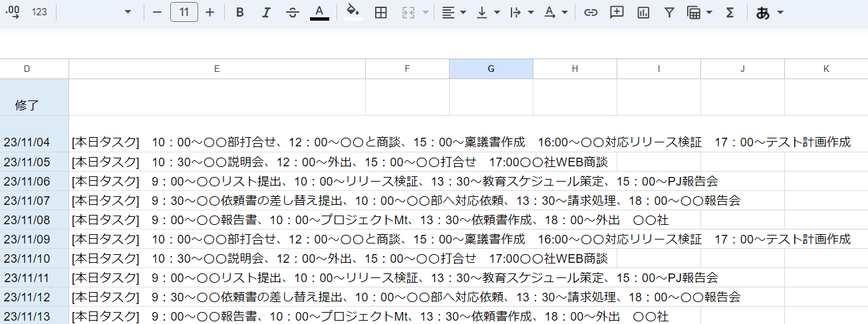The image size is (868, 324).
Task: Click date cell 23/11/12
Action: [x=34, y=297]
